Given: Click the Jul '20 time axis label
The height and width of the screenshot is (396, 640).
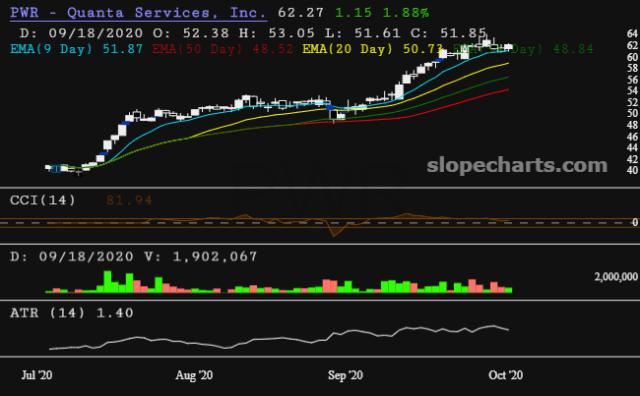Looking at the screenshot, I should click(x=37, y=375).
